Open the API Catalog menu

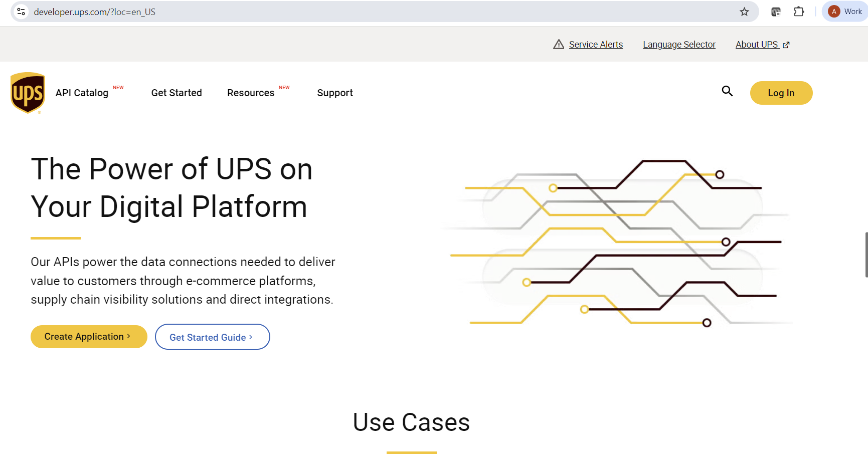pyautogui.click(x=82, y=93)
